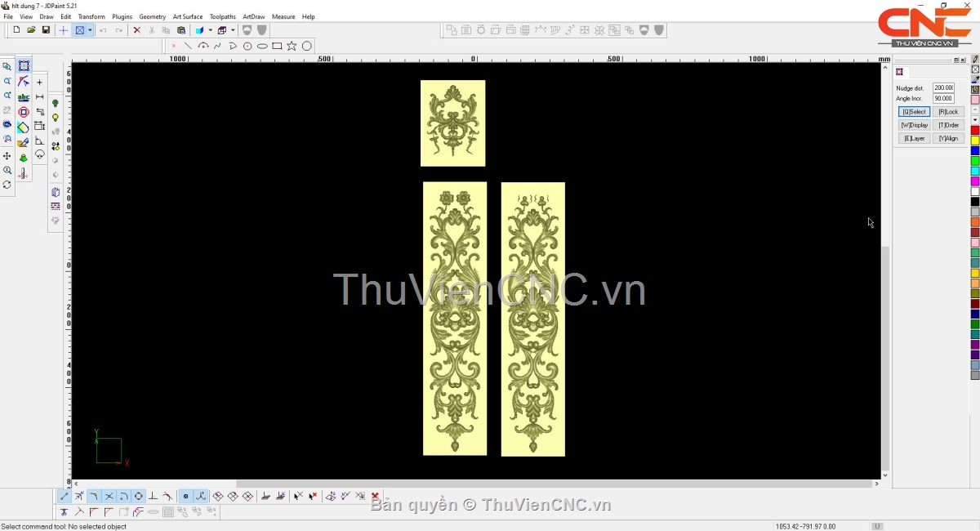The width and height of the screenshot is (980, 531).
Task: Open the Geometry menu
Action: coord(152,16)
